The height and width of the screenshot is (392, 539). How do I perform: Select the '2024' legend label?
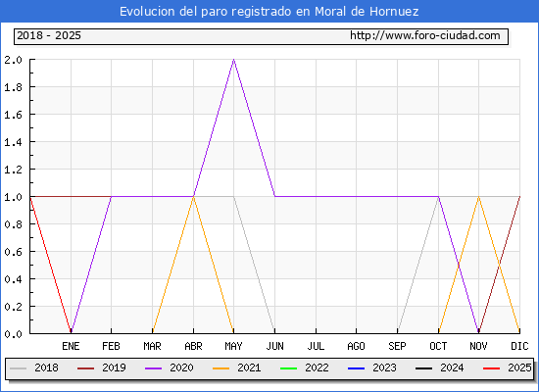452,367
